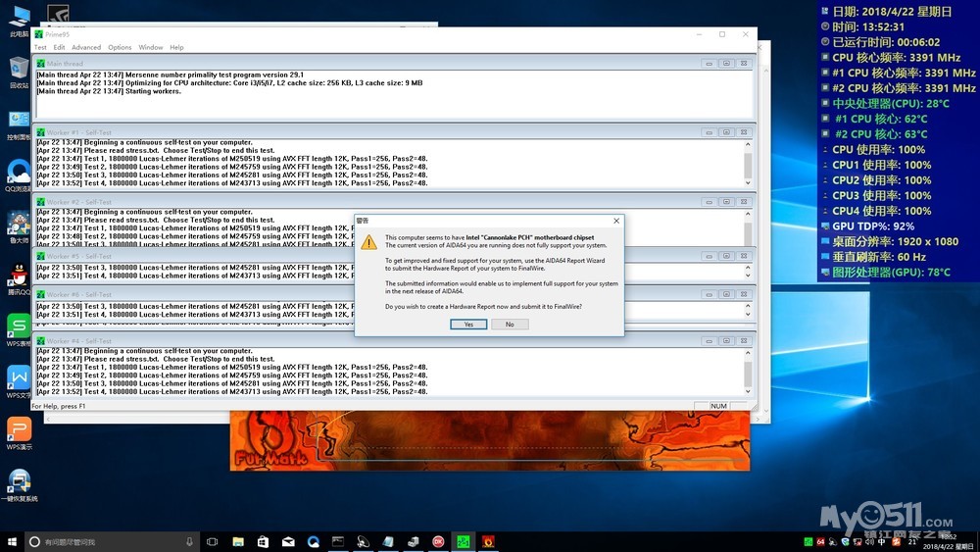
Task: Click the '已运行时间: 00:06:02' overlay line
Action: point(886,42)
